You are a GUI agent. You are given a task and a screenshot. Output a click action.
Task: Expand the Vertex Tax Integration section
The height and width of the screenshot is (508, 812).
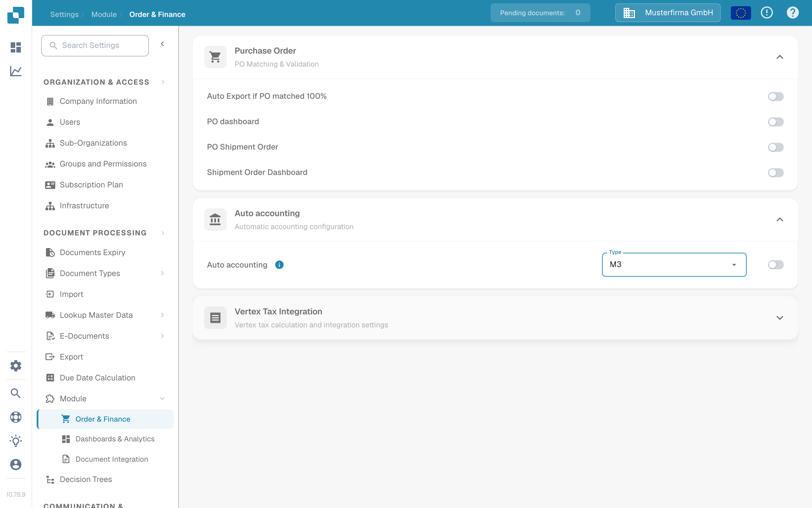pos(780,318)
